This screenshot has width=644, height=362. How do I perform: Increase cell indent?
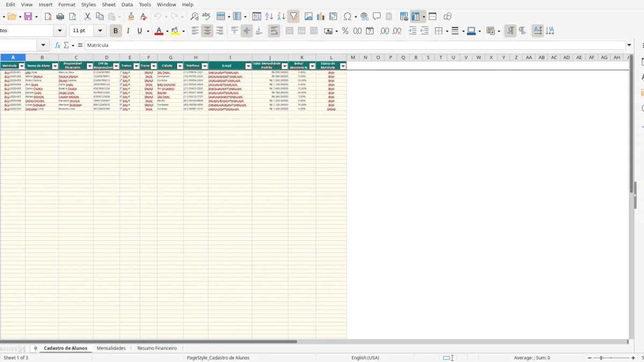(412, 31)
